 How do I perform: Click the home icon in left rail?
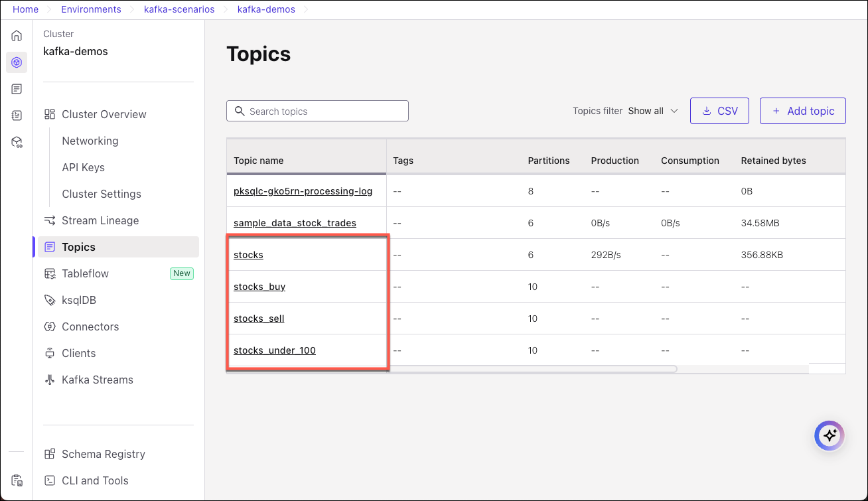pos(17,36)
